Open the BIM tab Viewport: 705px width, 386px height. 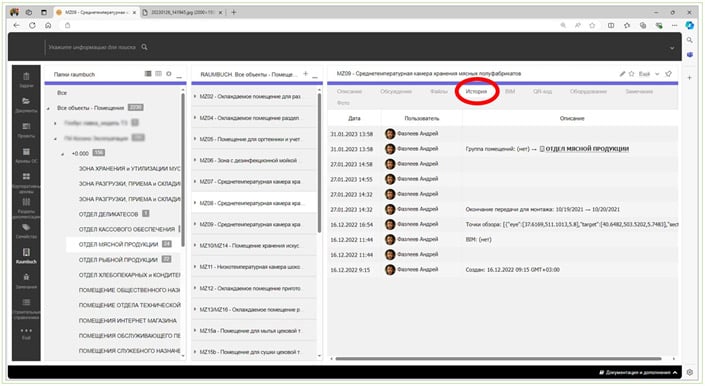(x=510, y=91)
